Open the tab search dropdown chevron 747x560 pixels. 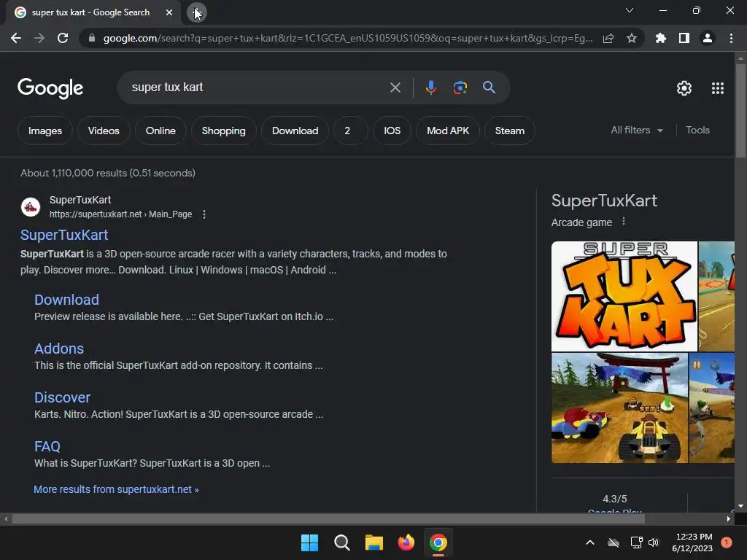[630, 10]
